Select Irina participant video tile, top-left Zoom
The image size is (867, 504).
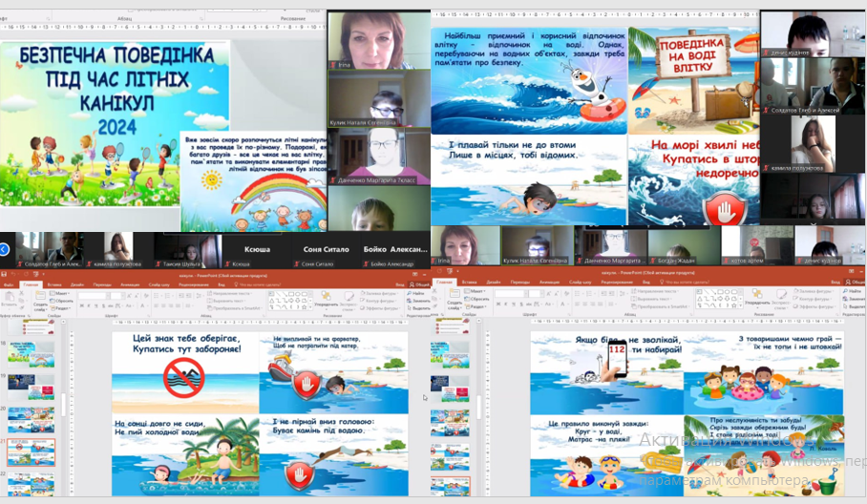379,41
